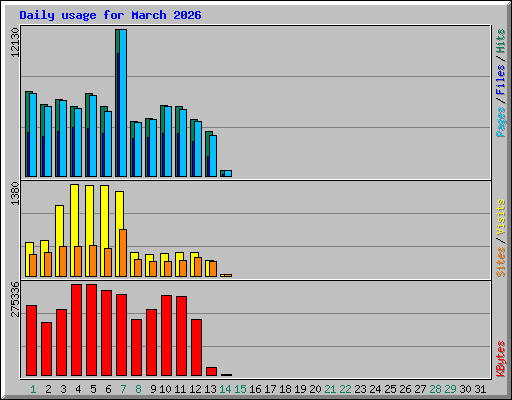This screenshot has height=400, width=512.
Task: Click day label 15 on axis
Action: point(240,389)
